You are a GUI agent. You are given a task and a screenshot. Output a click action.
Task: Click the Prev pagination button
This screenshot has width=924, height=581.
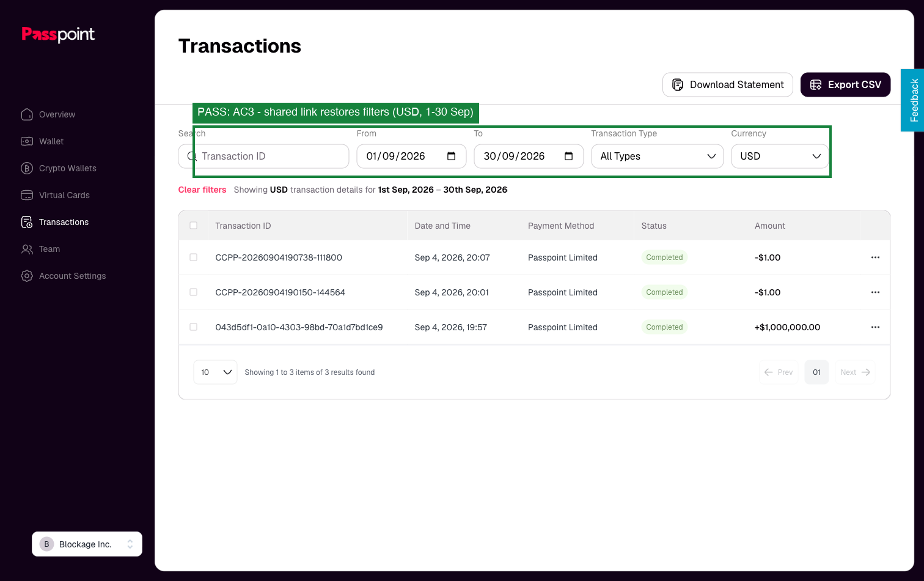click(x=779, y=372)
